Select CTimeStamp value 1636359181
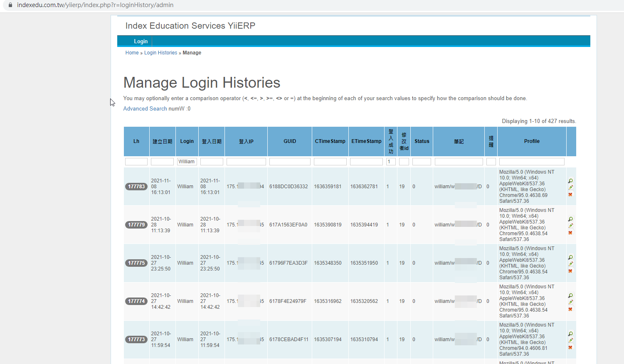Viewport: 624px width, 364px height. click(x=328, y=187)
